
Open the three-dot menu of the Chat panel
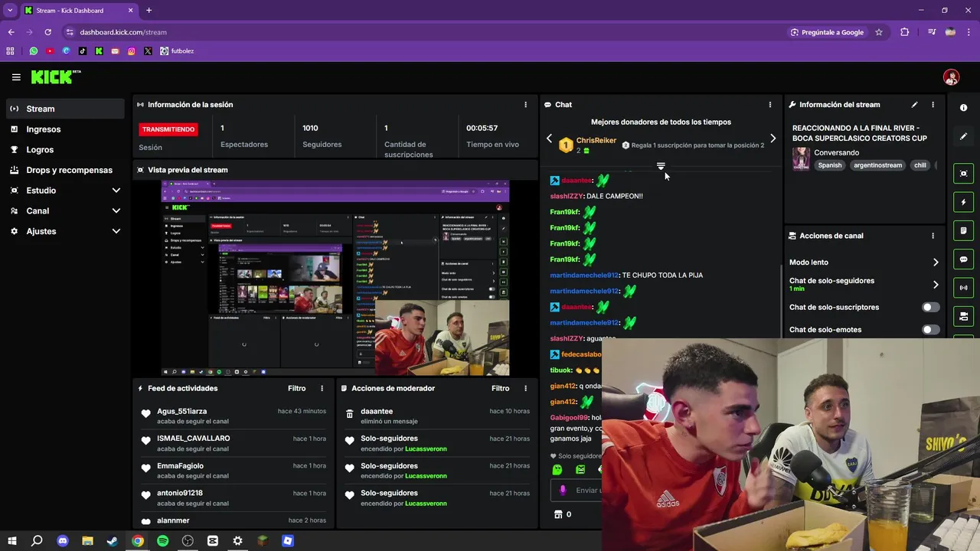click(x=770, y=105)
